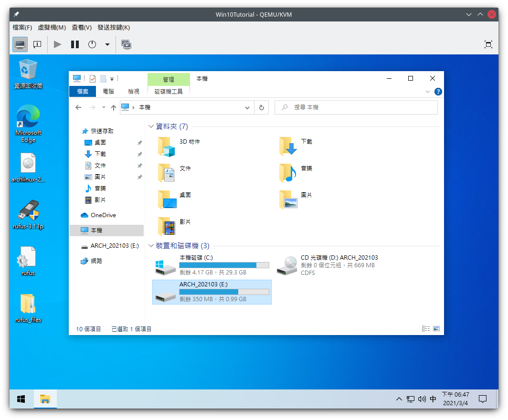Select the ARCH_202103 (E:) drive tile
The image size is (508, 420).
pyautogui.click(x=212, y=292)
